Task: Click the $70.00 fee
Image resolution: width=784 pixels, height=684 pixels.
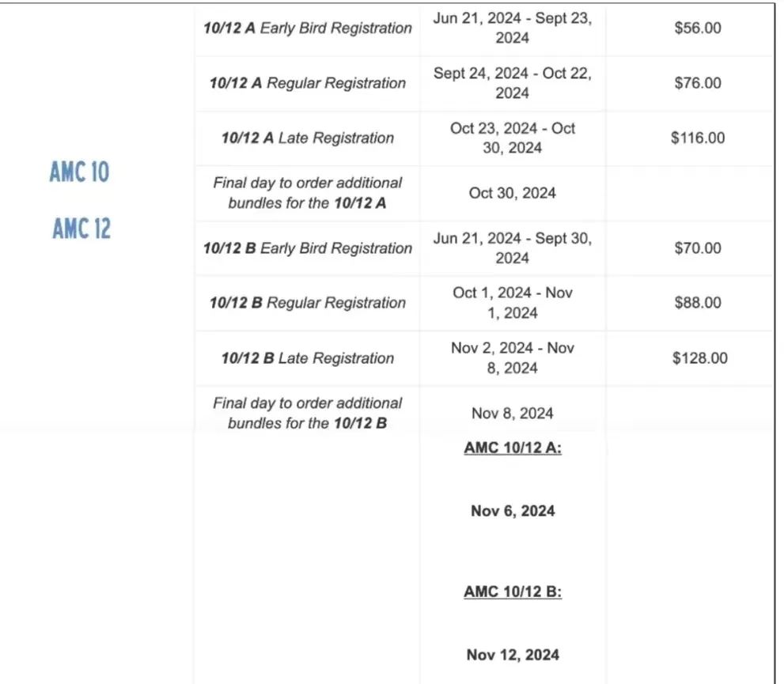Action: tap(698, 248)
